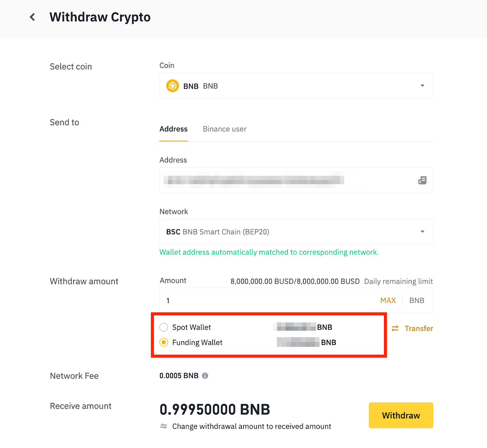Focus the withdraw Amount input field

coord(268,300)
